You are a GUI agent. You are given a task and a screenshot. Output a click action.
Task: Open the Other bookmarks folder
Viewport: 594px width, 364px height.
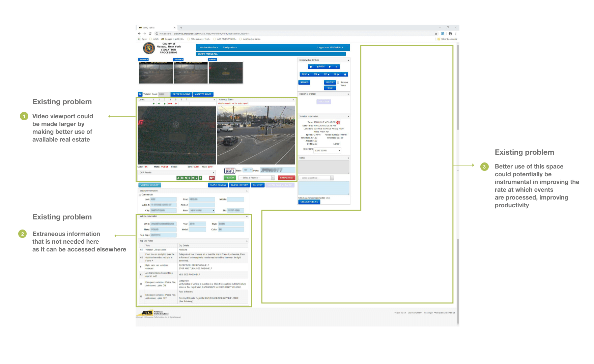[447, 39]
